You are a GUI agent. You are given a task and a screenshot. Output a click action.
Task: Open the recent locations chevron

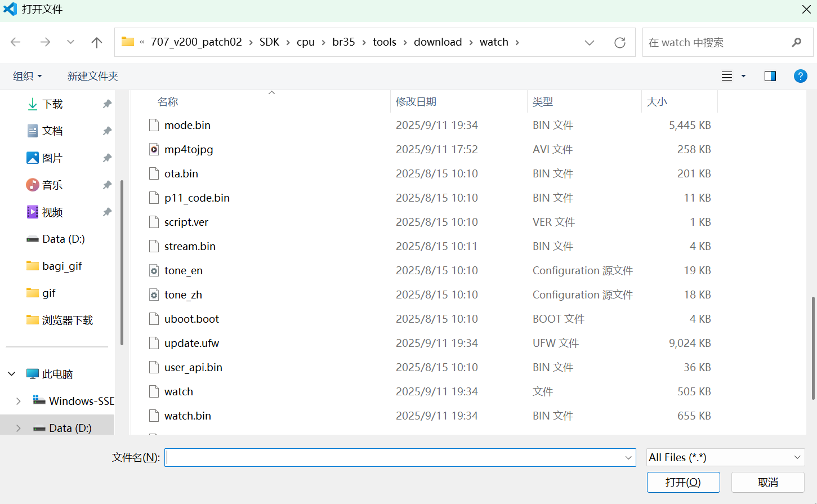[70, 42]
